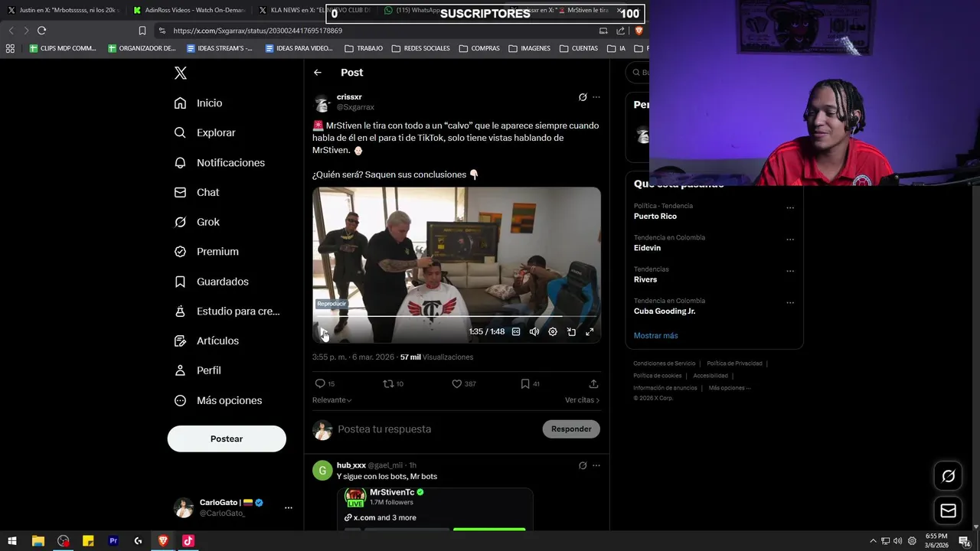Open options for Puerto Rico trend
980x551 pixels.
pyautogui.click(x=790, y=207)
